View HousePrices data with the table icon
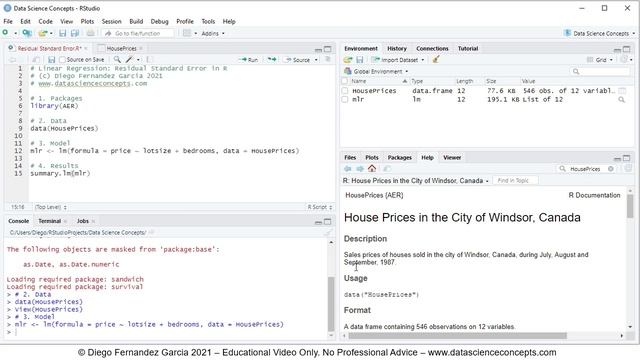 point(622,91)
